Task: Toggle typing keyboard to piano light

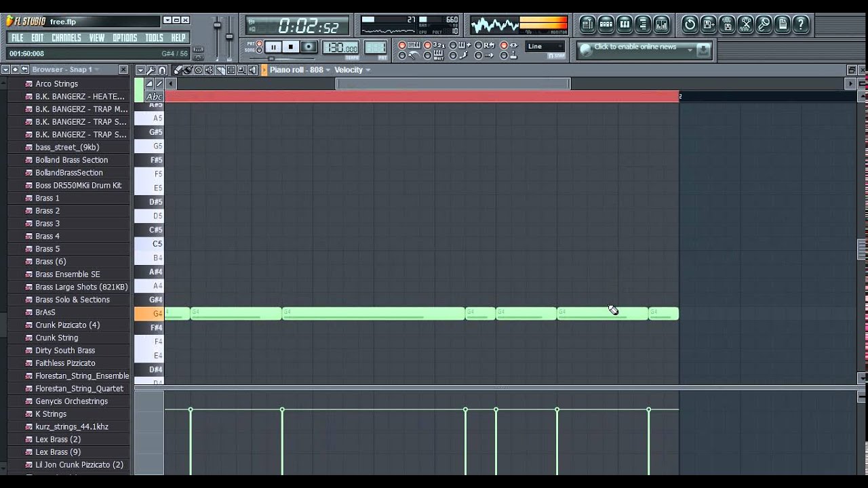Action: point(402,45)
